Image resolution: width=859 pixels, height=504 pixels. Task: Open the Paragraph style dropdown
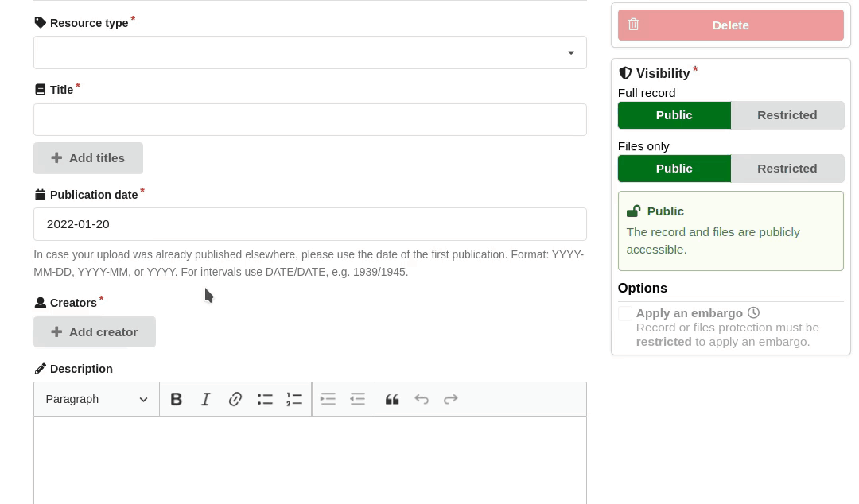[96, 399]
